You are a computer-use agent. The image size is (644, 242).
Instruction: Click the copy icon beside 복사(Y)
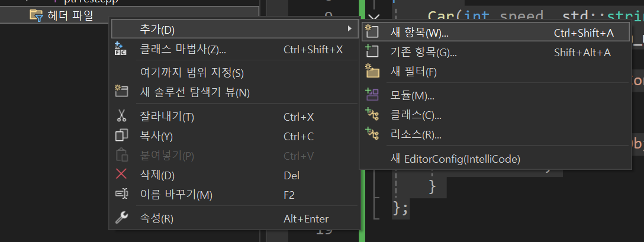[x=121, y=135]
